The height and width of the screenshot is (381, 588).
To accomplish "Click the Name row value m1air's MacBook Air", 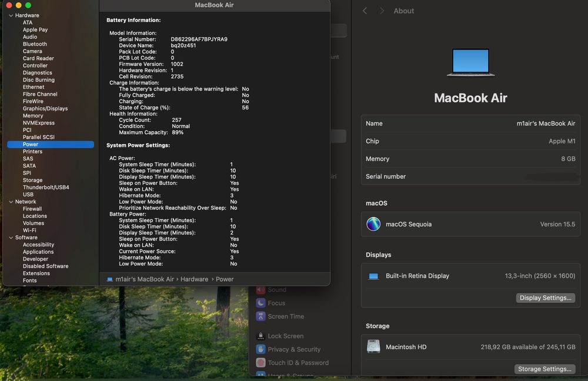I will click(546, 123).
